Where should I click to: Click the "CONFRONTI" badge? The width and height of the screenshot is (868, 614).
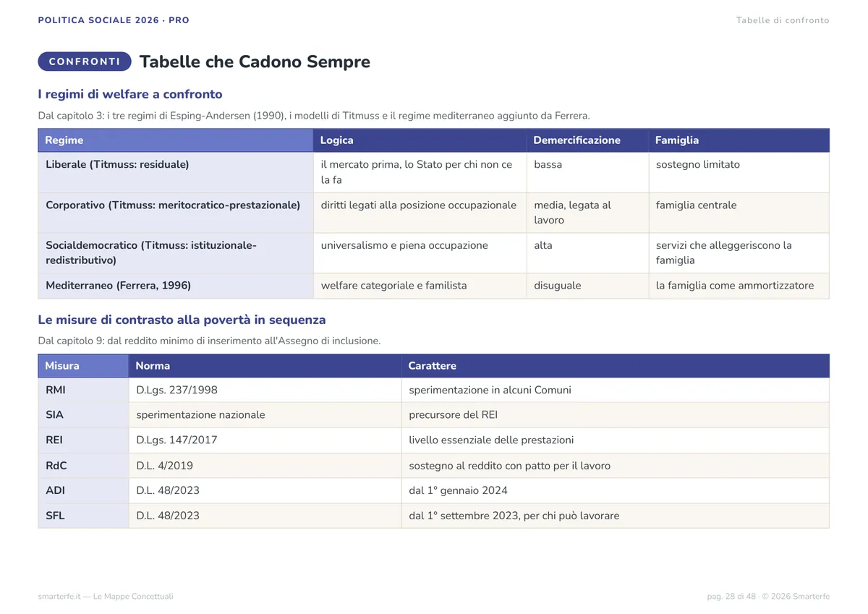tap(85, 61)
